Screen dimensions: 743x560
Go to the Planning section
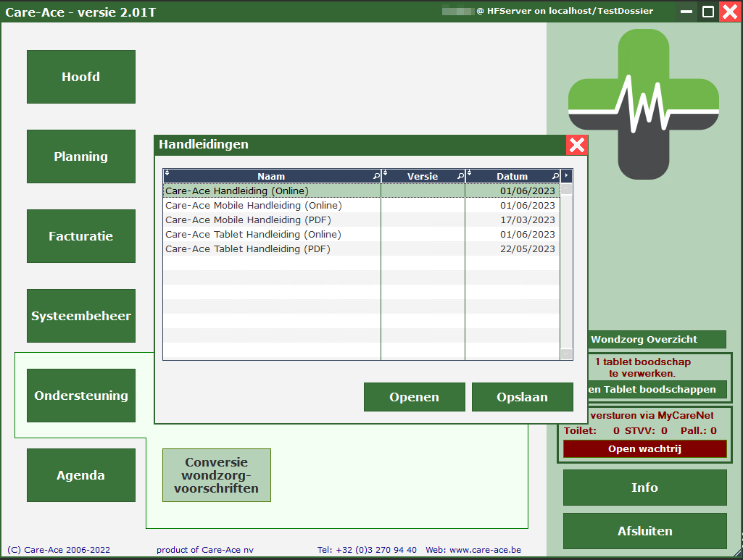81,156
